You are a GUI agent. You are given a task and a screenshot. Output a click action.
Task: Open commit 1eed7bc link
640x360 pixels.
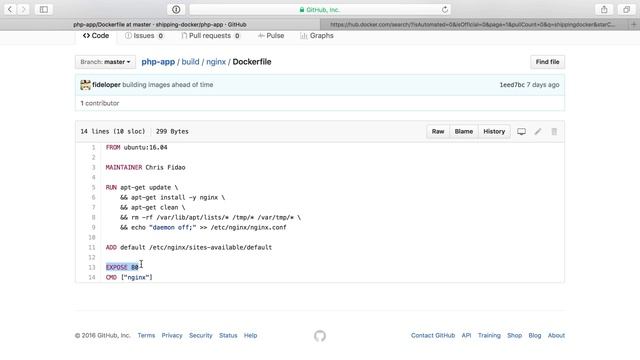[512, 85]
